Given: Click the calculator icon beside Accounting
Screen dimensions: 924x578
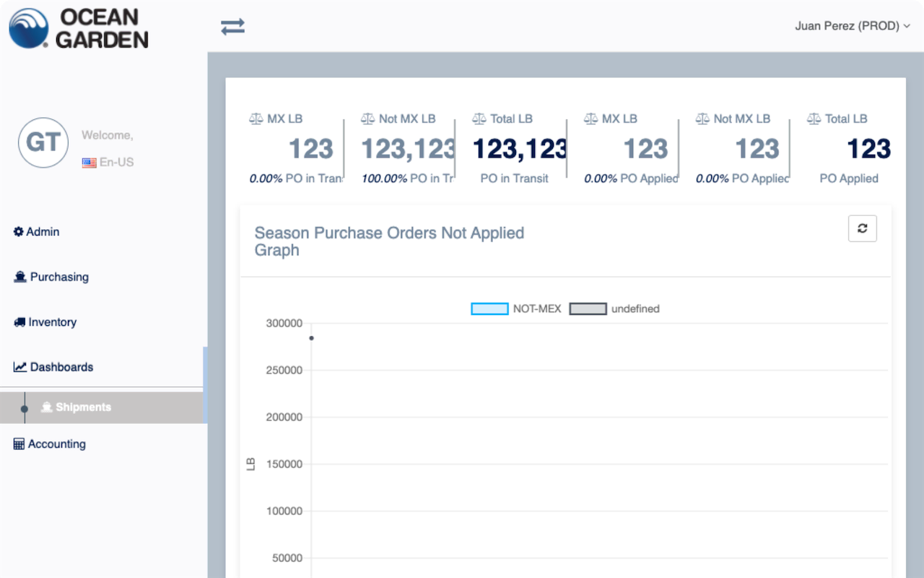Looking at the screenshot, I should tap(19, 444).
